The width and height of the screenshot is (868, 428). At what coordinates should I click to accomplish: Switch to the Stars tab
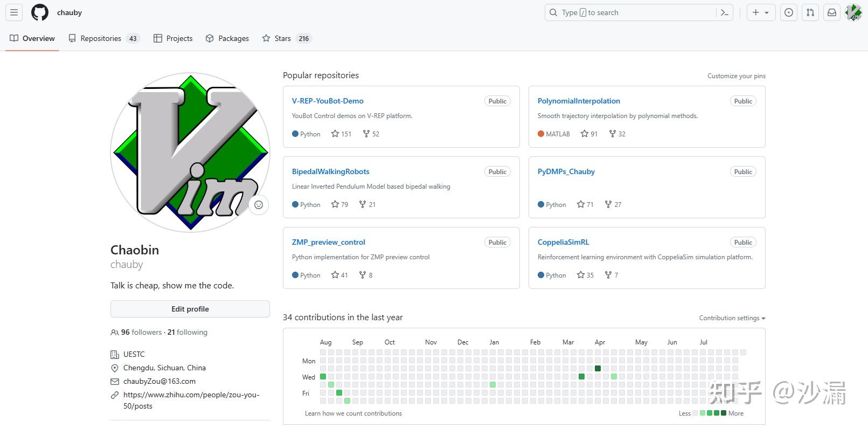282,38
